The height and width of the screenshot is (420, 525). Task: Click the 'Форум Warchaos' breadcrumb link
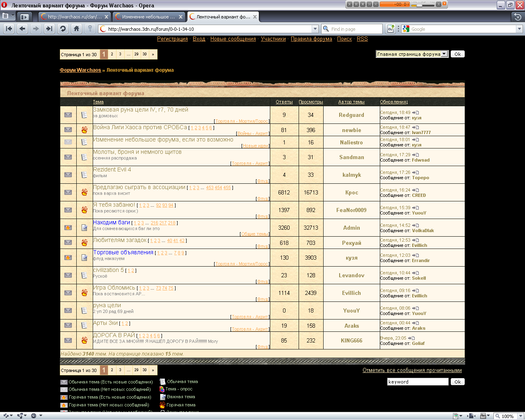coord(80,70)
